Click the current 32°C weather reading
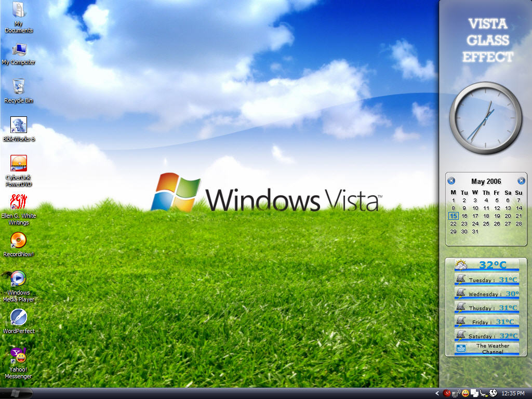Viewport: 532px width, 399px height. [493, 264]
